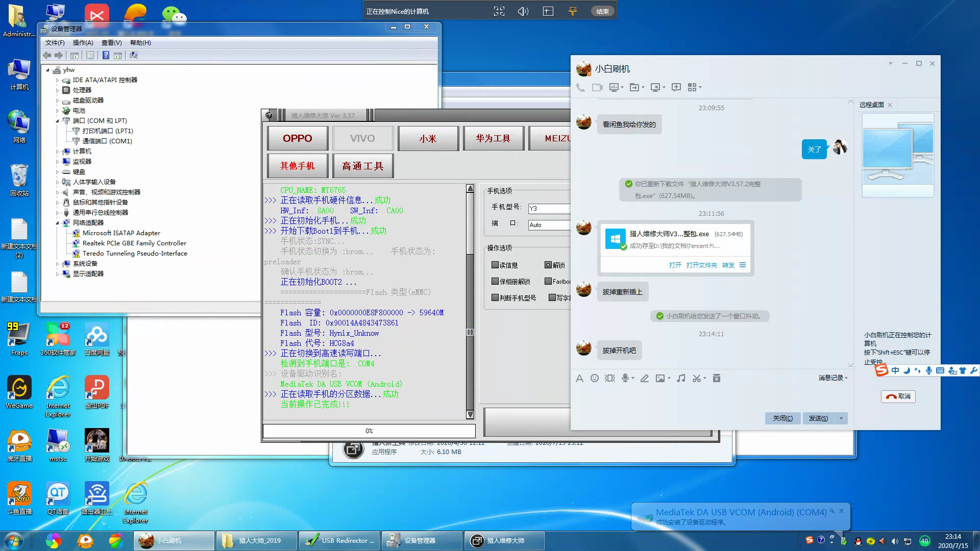980x551 pixels.
Task: Click the 判断手机型号 checkbox
Action: (x=495, y=297)
